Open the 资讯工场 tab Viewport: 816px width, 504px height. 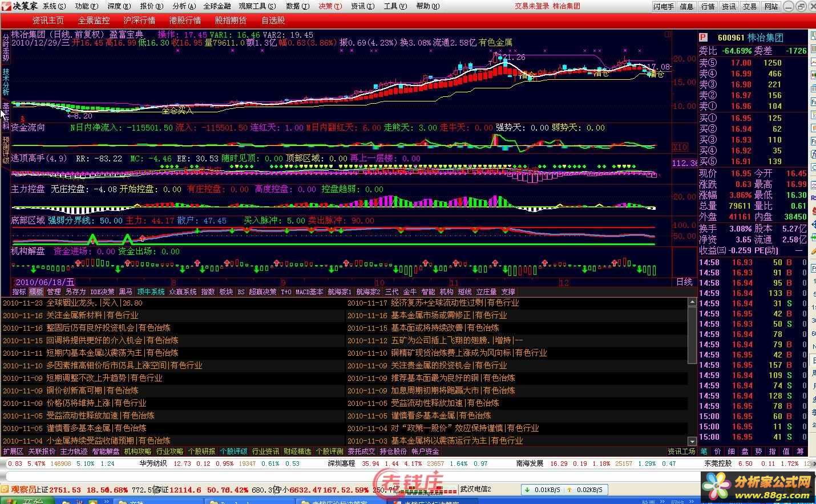tap(681, 451)
